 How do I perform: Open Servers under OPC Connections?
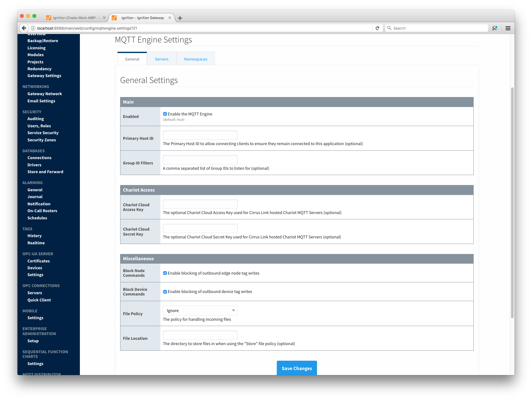35,293
